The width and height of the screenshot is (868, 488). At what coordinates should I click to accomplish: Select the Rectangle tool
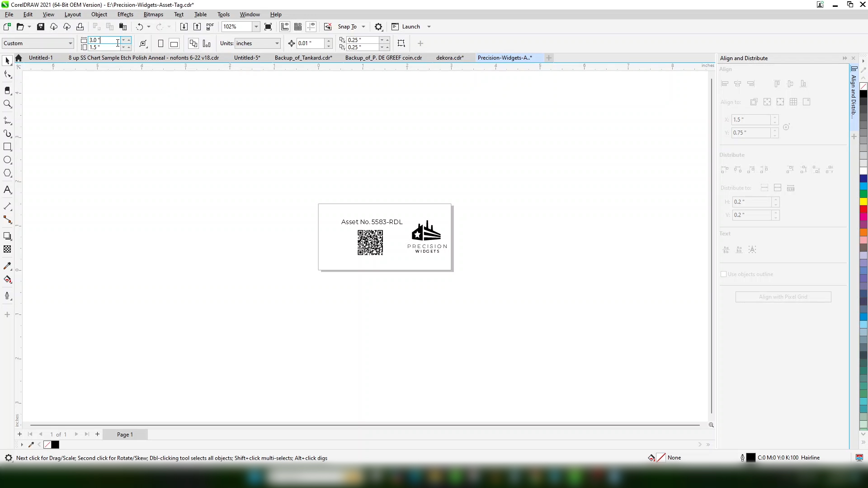[7, 146]
